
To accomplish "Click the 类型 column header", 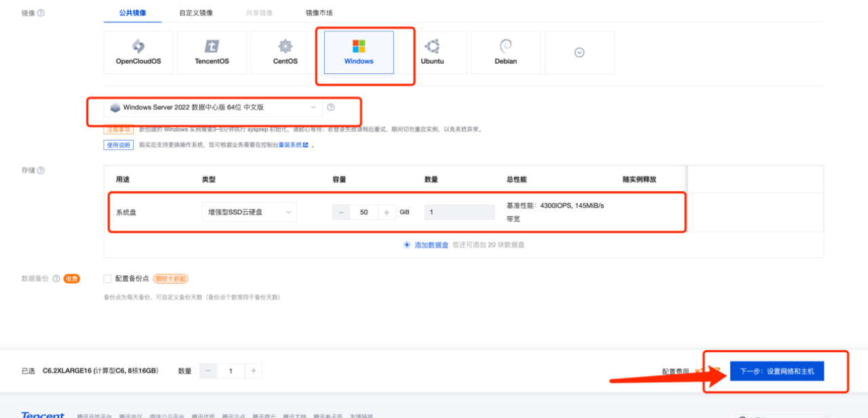I will point(209,180).
